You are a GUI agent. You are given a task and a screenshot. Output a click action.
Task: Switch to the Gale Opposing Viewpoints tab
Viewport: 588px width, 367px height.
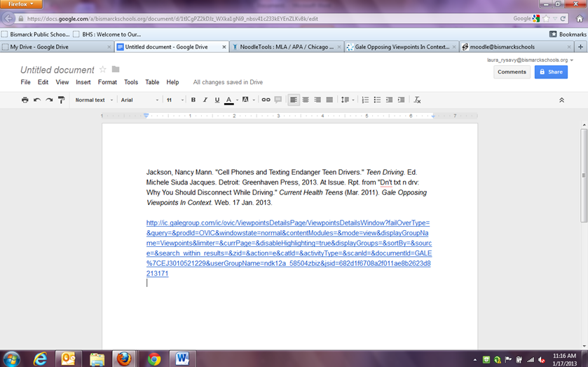(x=402, y=47)
